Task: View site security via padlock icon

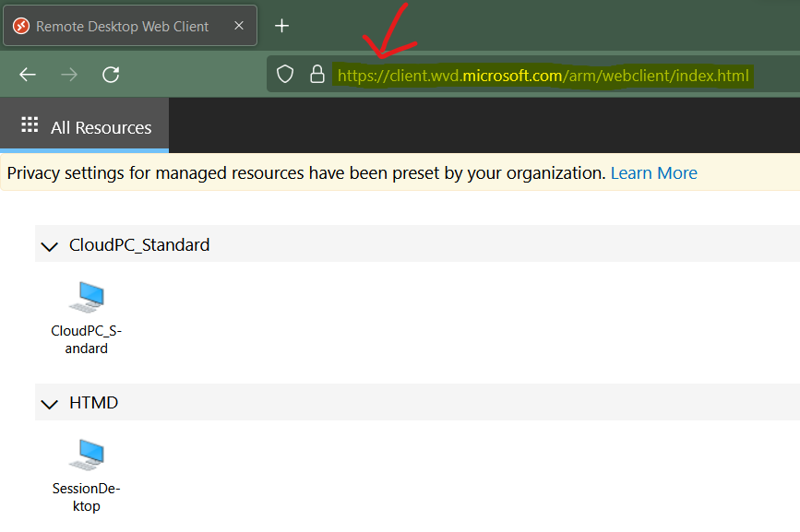Action: (x=317, y=75)
